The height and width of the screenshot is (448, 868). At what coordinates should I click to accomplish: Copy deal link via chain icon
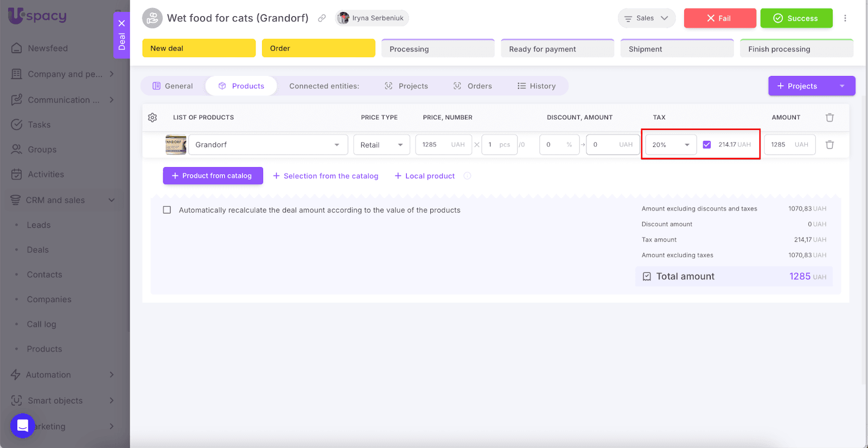point(322,18)
